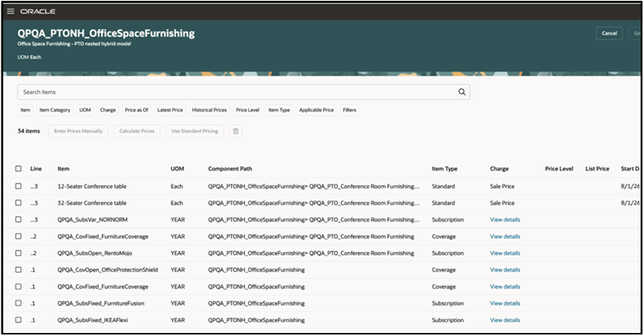Click Sale Price for 12-Seater Conference table
The height and width of the screenshot is (336, 644).
[502, 187]
